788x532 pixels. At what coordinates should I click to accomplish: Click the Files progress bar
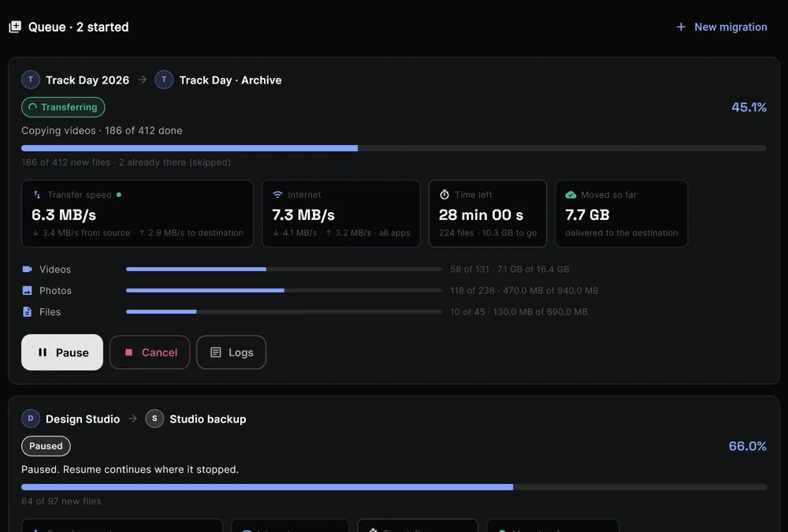coord(284,312)
